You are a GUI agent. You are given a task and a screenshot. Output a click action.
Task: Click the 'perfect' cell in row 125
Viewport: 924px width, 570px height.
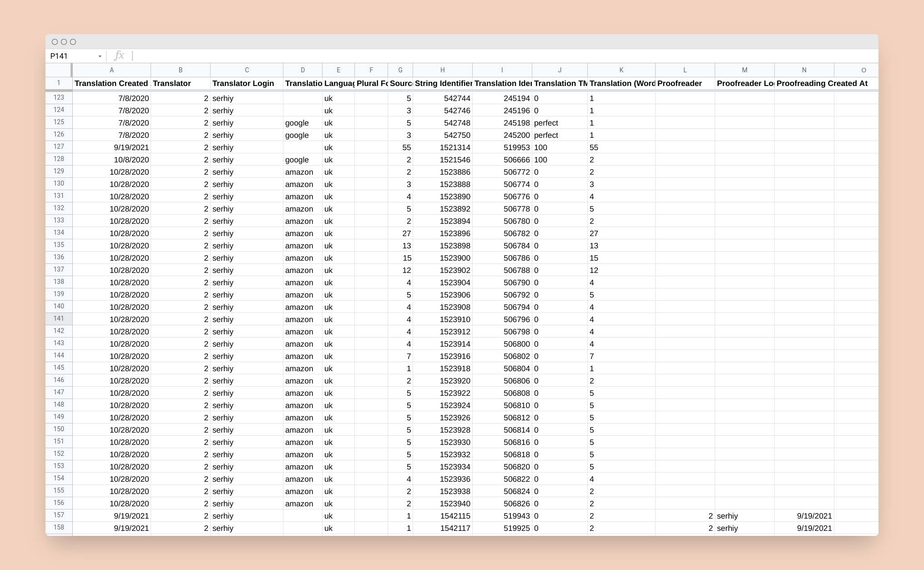(560, 123)
